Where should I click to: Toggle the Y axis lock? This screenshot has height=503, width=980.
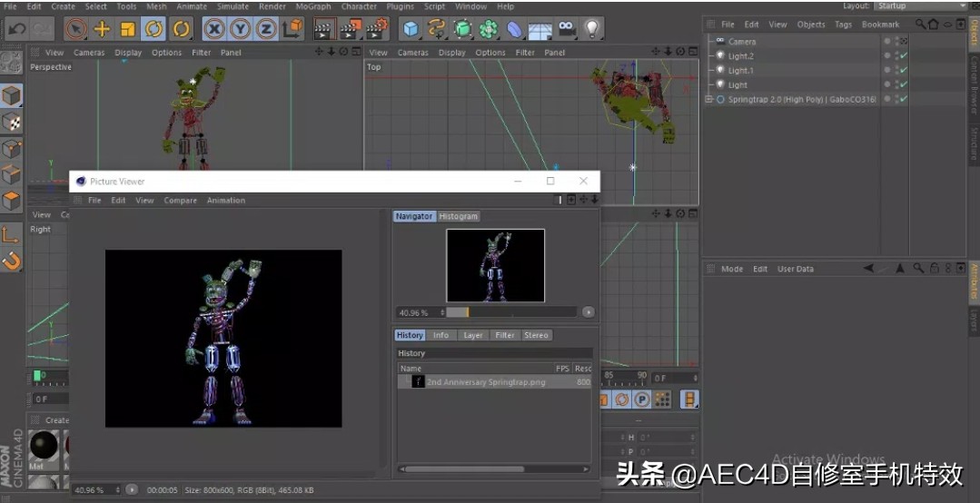pyautogui.click(x=241, y=29)
